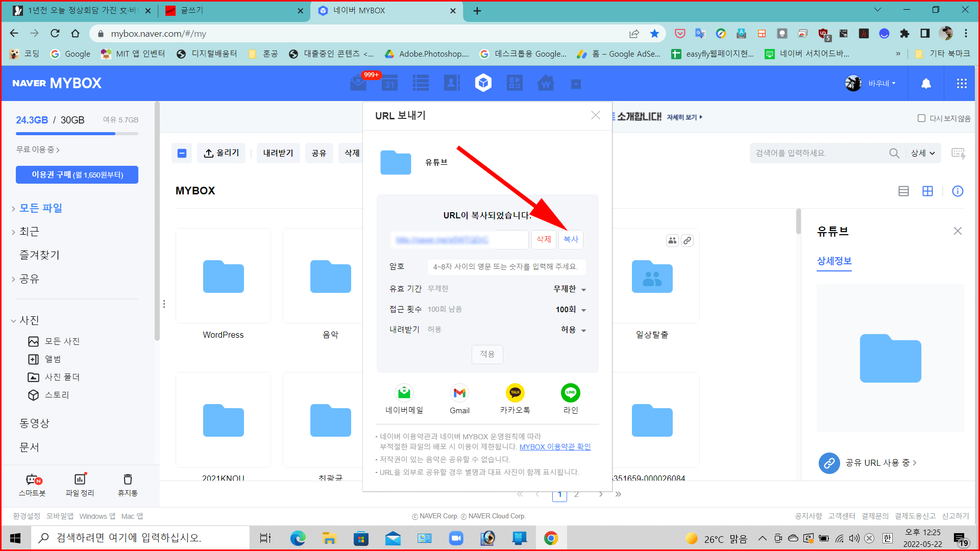Click the Naver Mail share icon
Screen dimensions: 980x551
click(x=404, y=393)
